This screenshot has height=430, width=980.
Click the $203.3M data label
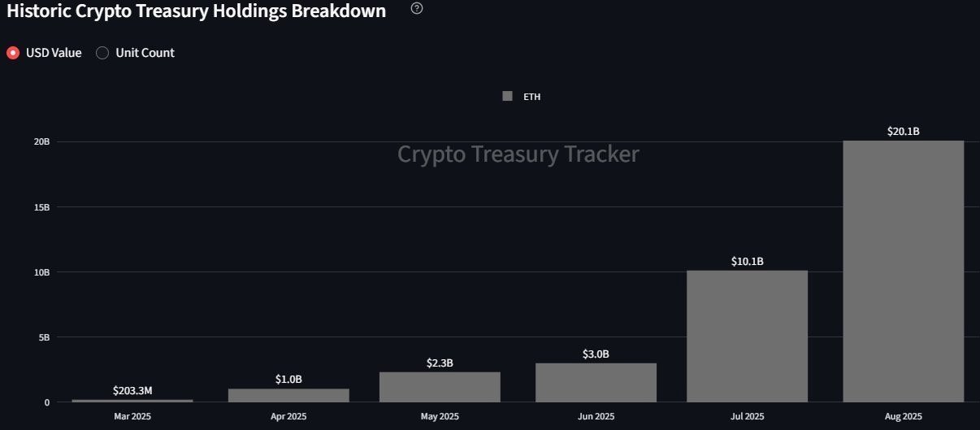(132, 390)
